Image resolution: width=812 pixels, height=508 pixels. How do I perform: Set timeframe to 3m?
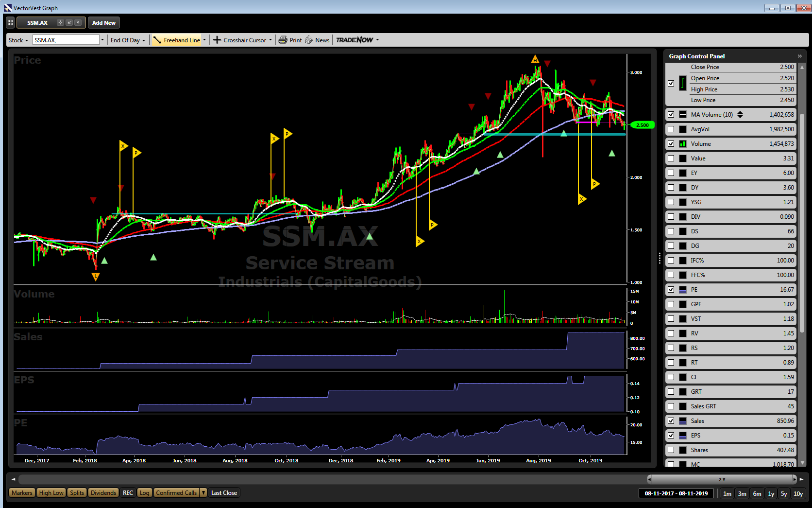click(x=742, y=493)
